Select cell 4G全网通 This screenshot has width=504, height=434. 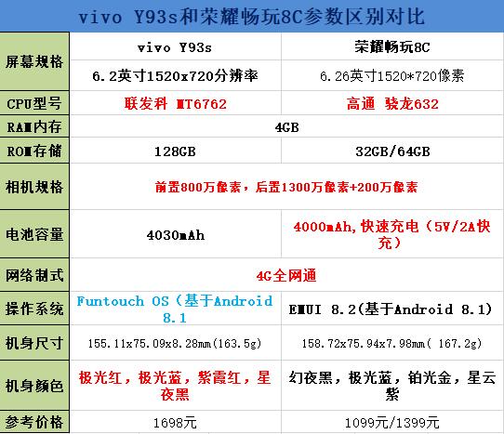[x=286, y=275]
